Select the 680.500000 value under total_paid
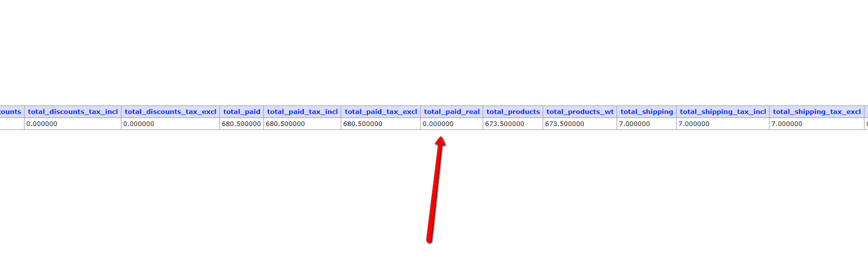 (241, 124)
